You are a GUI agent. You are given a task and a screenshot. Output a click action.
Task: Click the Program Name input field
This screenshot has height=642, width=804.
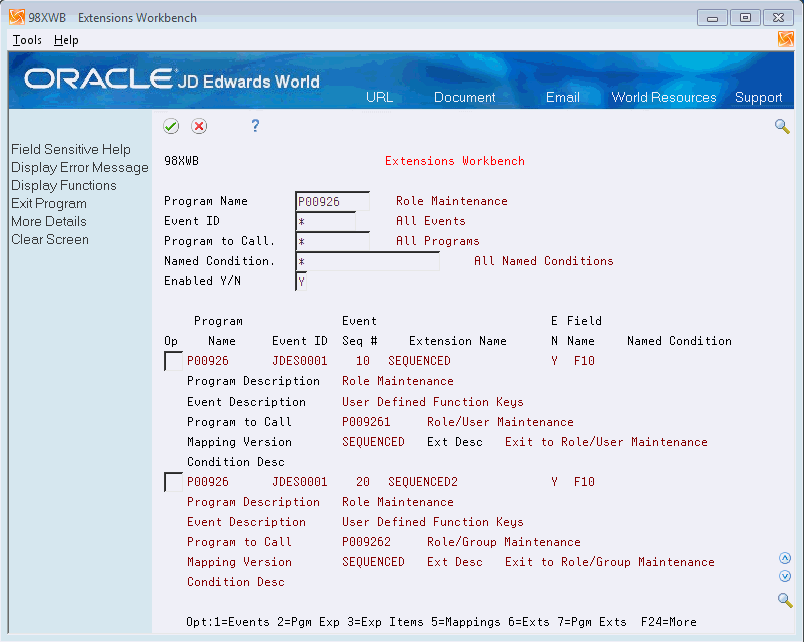pos(332,201)
